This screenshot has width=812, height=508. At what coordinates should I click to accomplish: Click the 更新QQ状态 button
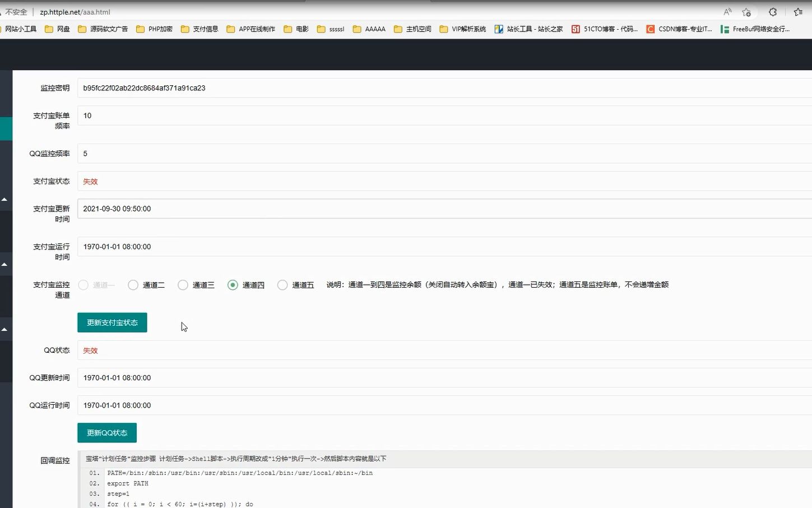pyautogui.click(x=106, y=432)
